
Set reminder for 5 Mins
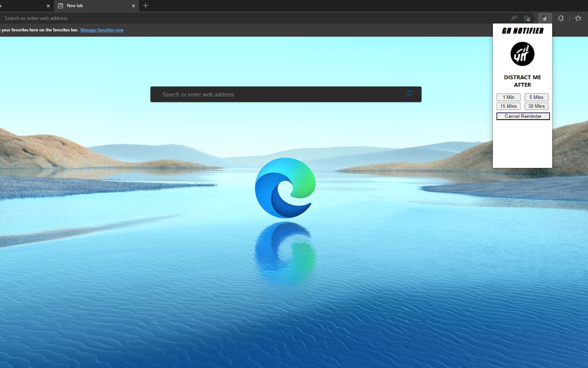pyautogui.click(x=537, y=97)
